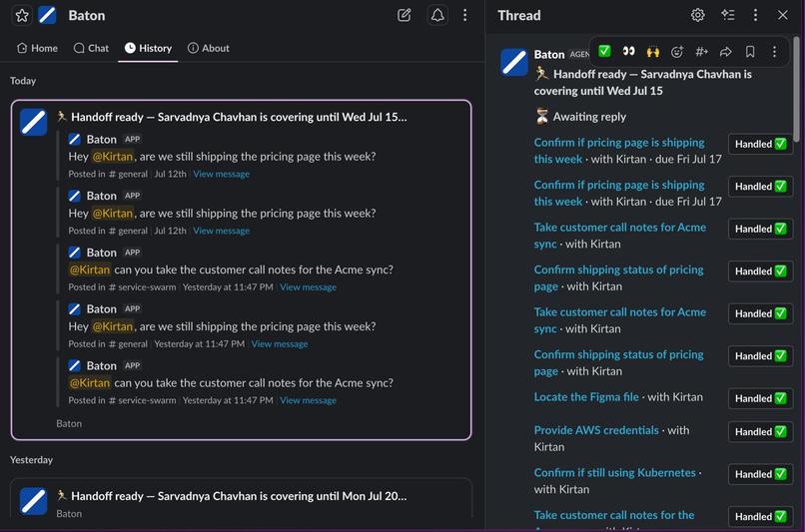Click Handled button for Provide AWS credentials
The width and height of the screenshot is (805, 532).
tap(760, 431)
